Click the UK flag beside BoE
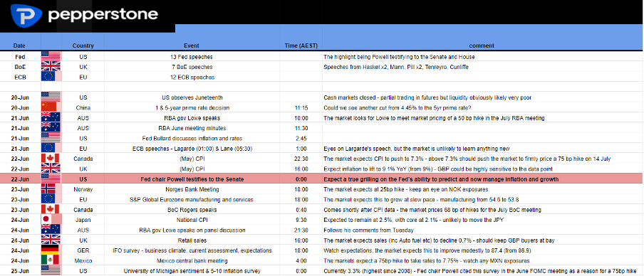644x276 pixels. point(51,67)
